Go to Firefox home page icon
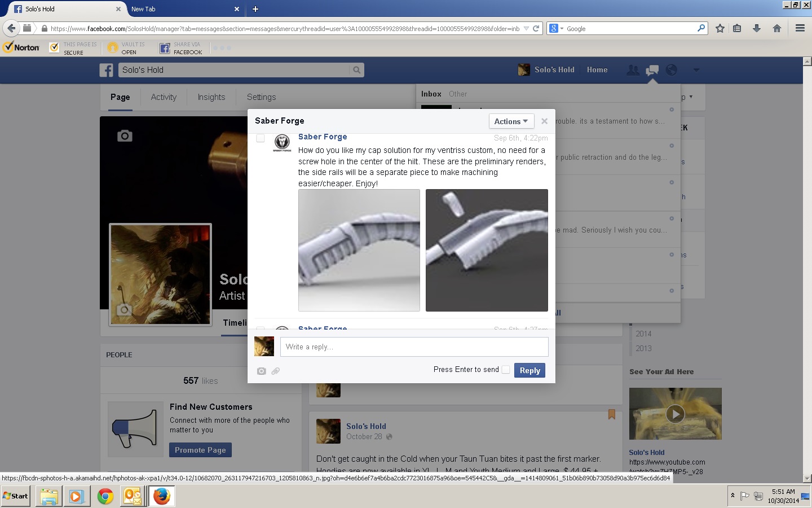Screen dimensions: 812x508 [x=777, y=28]
